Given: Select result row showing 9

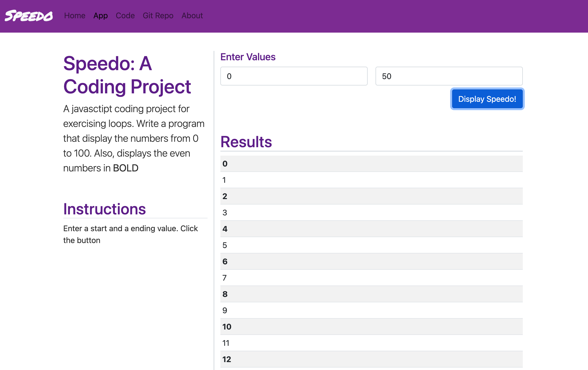Looking at the screenshot, I should pos(371,310).
